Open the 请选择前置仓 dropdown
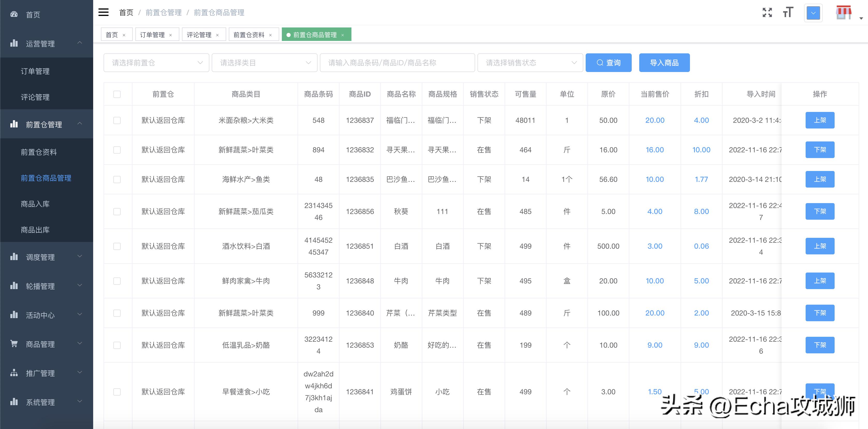 click(x=156, y=62)
